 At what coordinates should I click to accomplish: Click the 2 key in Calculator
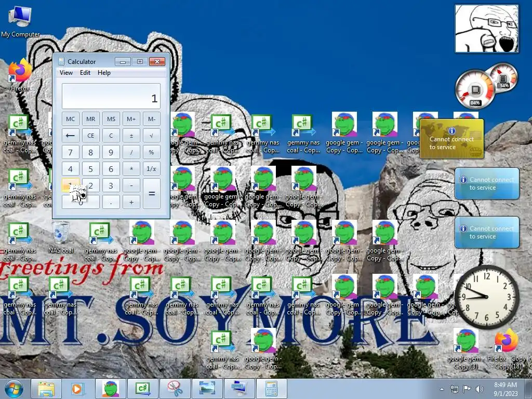[x=90, y=185]
